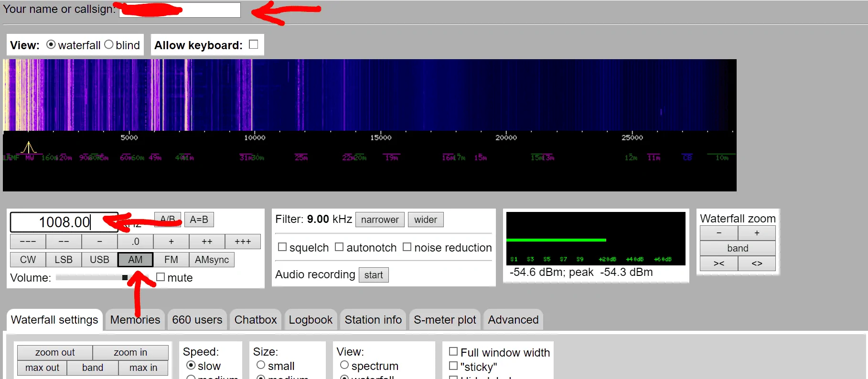Click the Waterfall zoom plus button
The height and width of the screenshot is (379, 868).
tap(757, 233)
